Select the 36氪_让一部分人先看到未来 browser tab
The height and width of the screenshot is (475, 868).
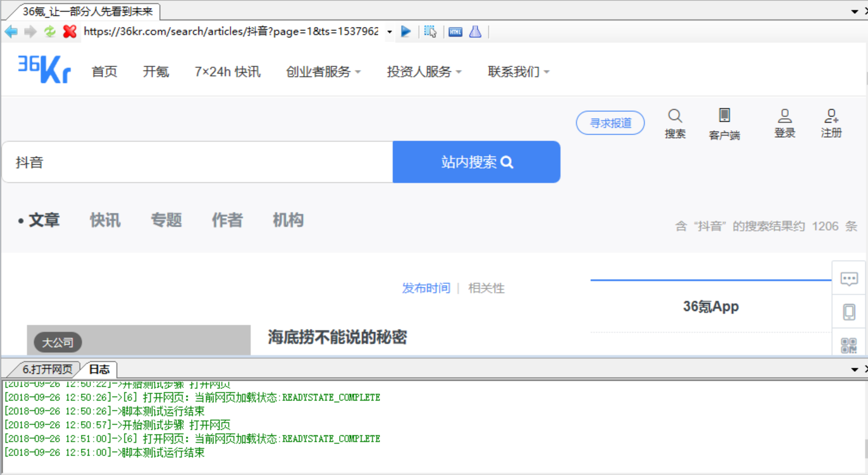tap(88, 11)
